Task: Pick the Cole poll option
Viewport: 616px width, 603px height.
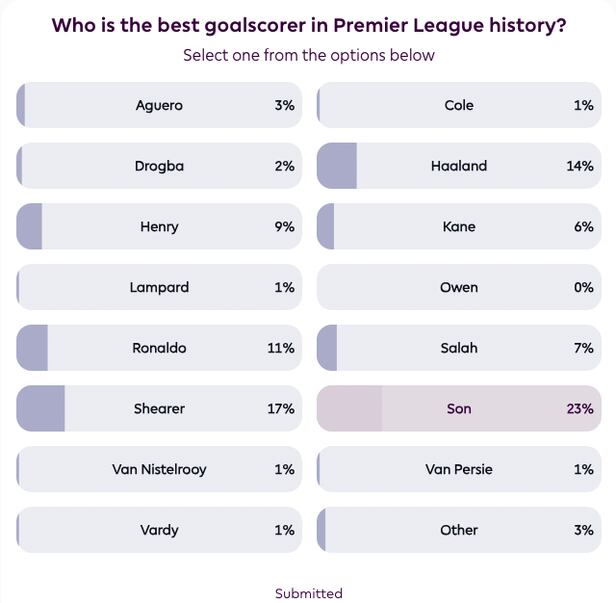Action: point(459,105)
